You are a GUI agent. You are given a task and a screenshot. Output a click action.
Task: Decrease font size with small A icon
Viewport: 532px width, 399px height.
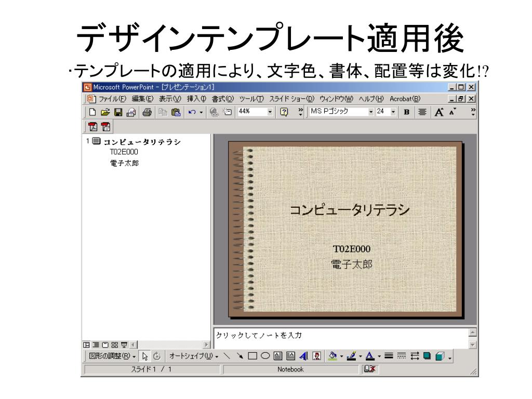tap(453, 112)
